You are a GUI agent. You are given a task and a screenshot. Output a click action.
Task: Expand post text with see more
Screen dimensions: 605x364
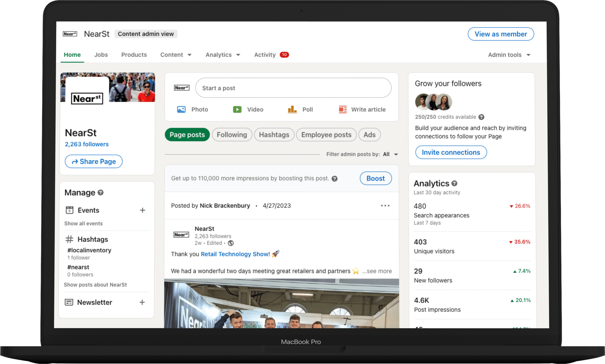pyautogui.click(x=377, y=271)
